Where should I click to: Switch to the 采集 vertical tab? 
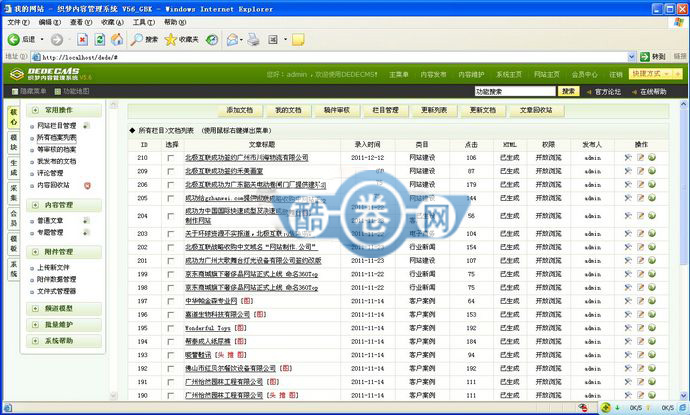click(x=14, y=193)
